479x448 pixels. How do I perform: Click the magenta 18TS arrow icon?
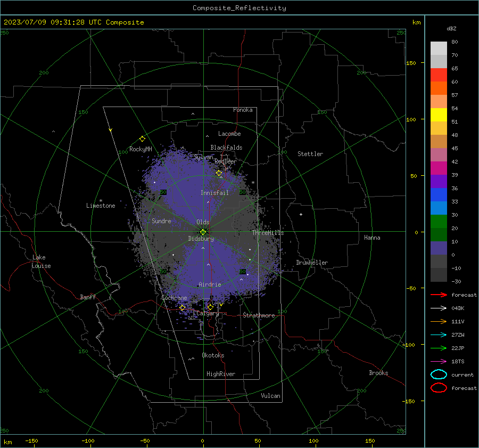(439, 362)
